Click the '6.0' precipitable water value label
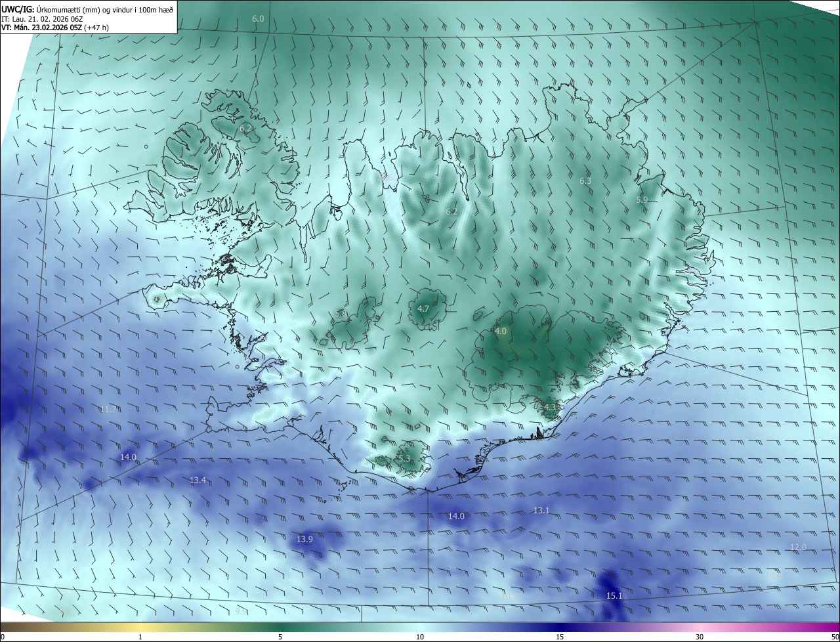The height and width of the screenshot is (642, 840). (258, 19)
